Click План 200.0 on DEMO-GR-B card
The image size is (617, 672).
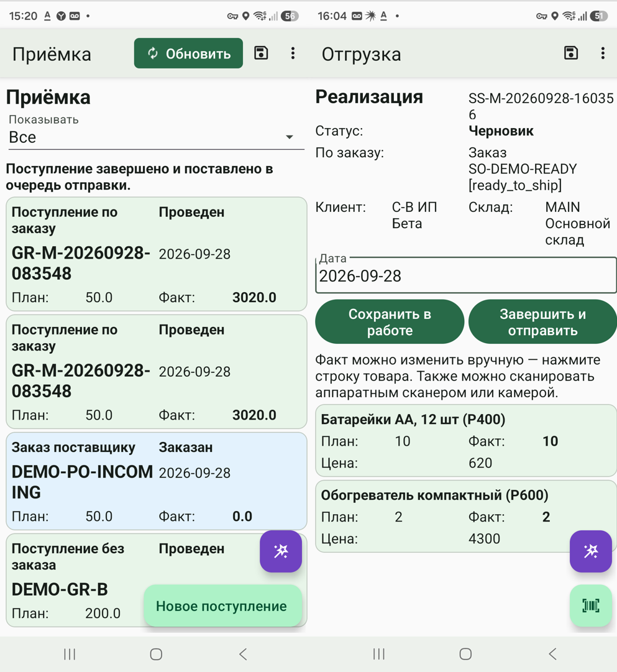(x=103, y=614)
